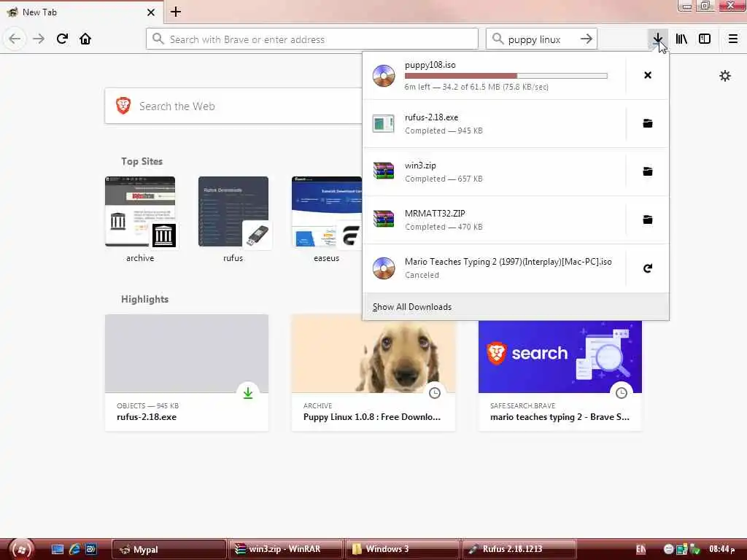Image resolution: width=747 pixels, height=560 pixels.
Task: Click the puppy108.iso disc icon
Action: [x=384, y=75]
